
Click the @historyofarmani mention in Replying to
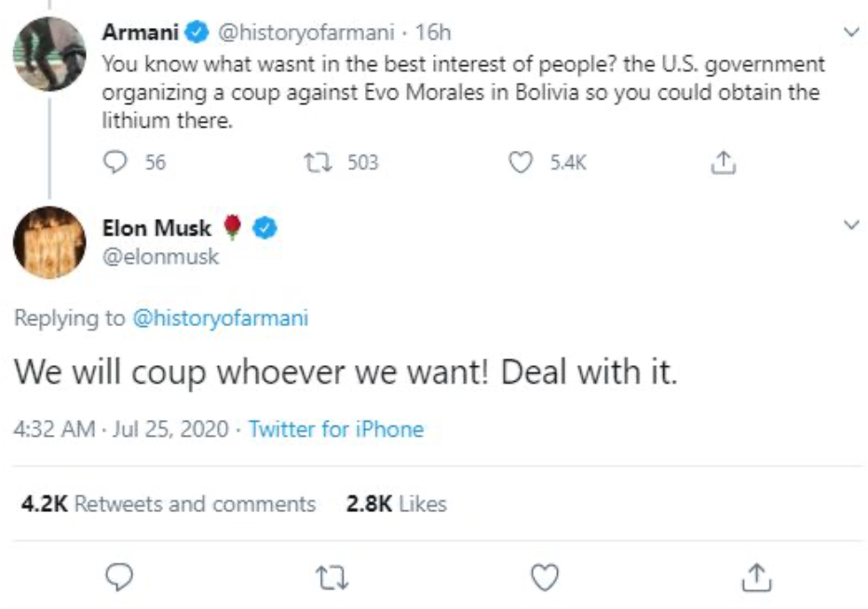[221, 318]
